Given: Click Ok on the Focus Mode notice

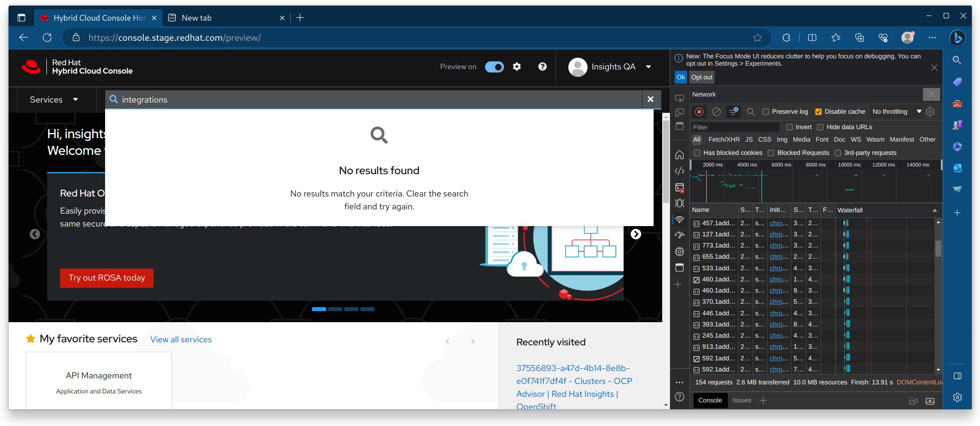Looking at the screenshot, I should [681, 77].
